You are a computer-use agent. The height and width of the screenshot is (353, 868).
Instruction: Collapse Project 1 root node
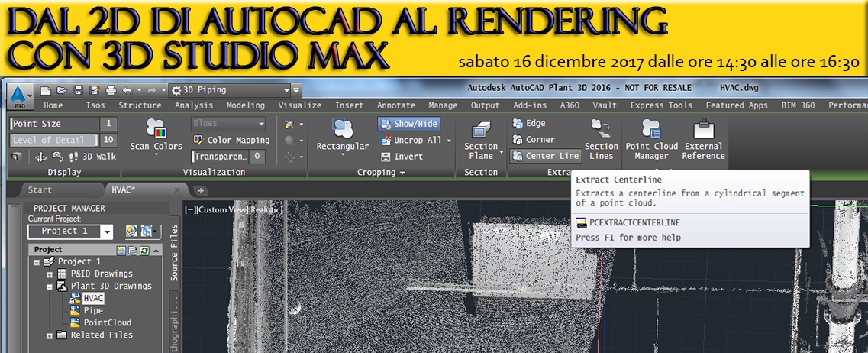click(37, 261)
